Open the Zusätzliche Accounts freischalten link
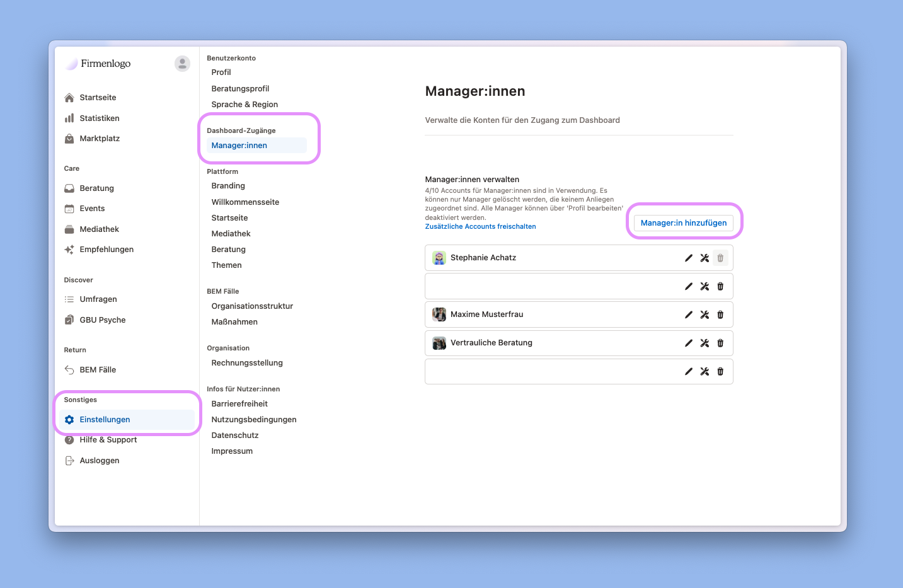The width and height of the screenshot is (903, 588). coord(481,226)
